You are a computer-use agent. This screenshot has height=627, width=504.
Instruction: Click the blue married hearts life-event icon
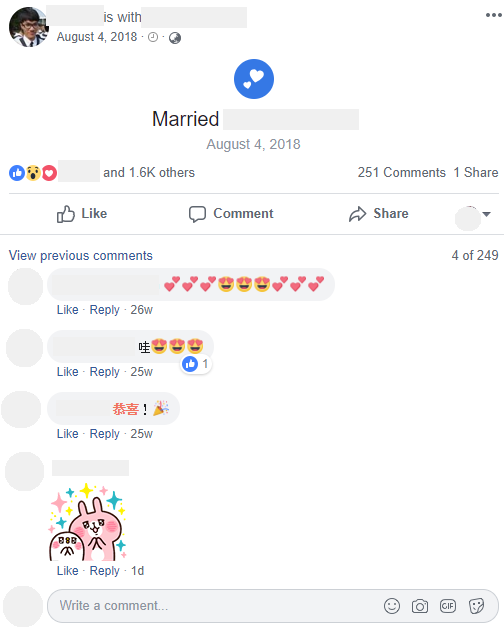click(x=254, y=79)
